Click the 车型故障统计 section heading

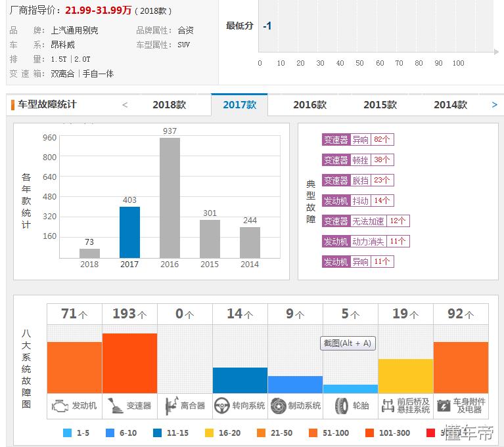coord(47,104)
